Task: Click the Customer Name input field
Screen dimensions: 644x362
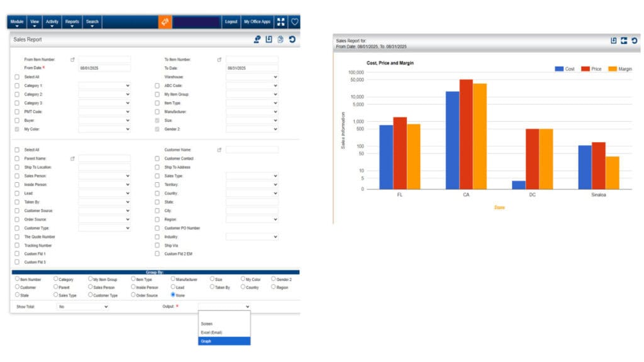Action: click(252, 150)
